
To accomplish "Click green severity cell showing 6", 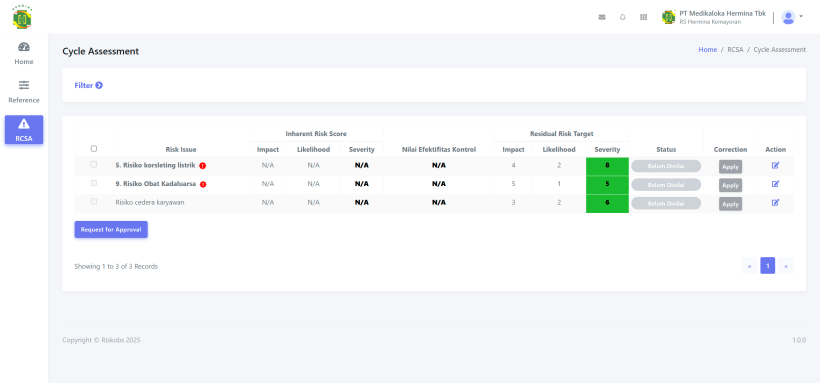I will point(607,204).
